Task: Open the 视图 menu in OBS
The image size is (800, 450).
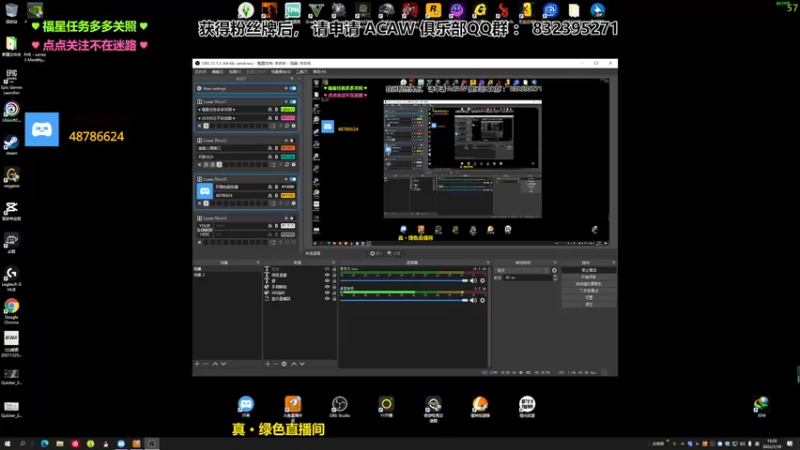Action: tap(234, 72)
